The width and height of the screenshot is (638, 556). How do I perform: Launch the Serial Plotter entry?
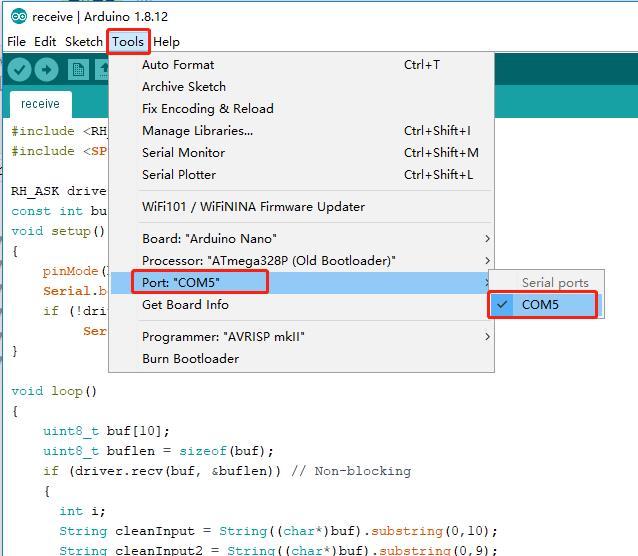pos(301,175)
